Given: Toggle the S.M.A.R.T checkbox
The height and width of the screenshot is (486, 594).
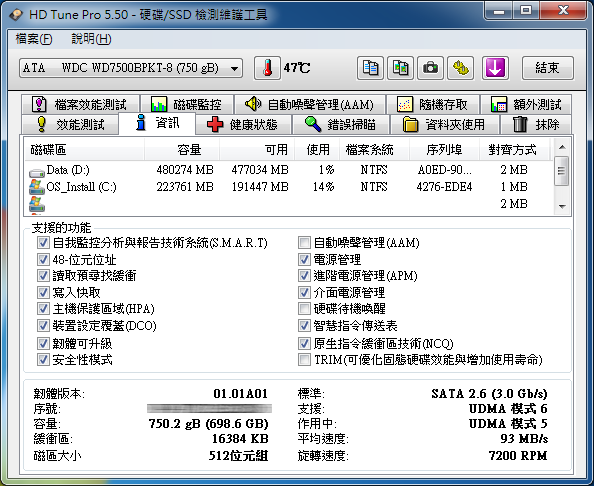Looking at the screenshot, I should point(43,242).
